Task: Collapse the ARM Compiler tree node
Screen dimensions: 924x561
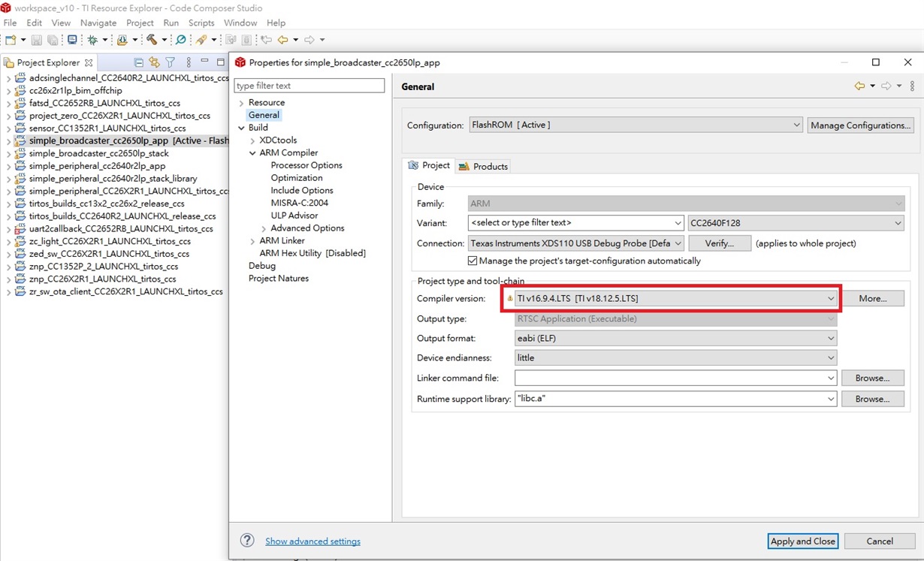Action: pos(252,153)
